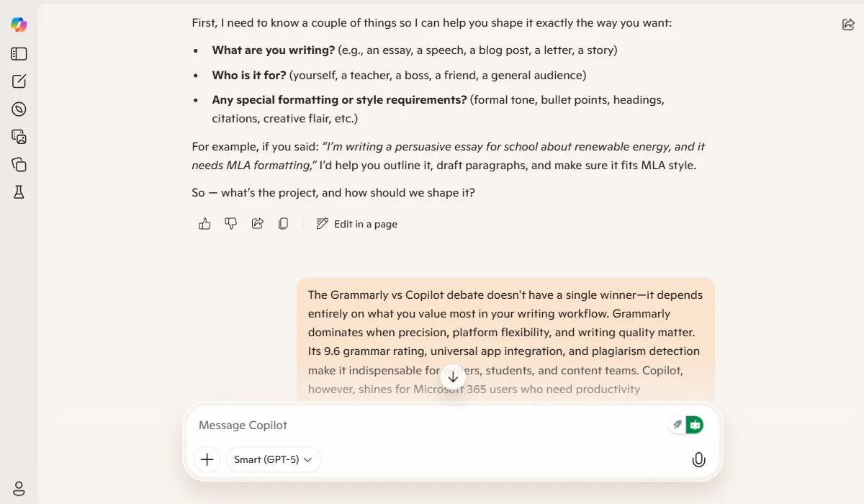Viewport: 864px width, 504px height.
Task: Open the Smart (GPT-5) model dropdown
Action: [x=274, y=459]
